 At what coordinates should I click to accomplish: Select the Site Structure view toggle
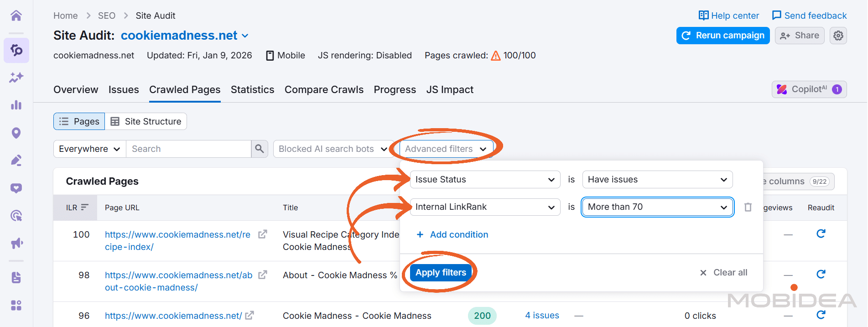[146, 121]
